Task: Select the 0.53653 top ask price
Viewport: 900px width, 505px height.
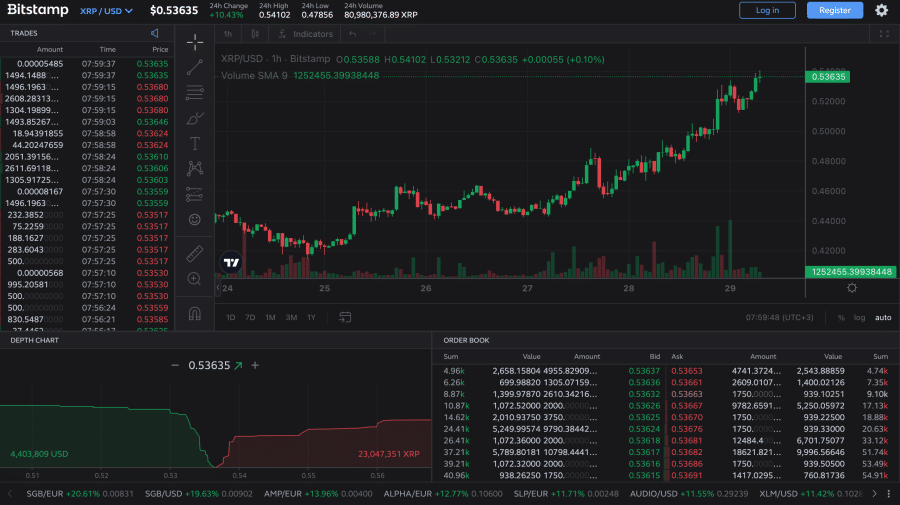Action: click(x=686, y=371)
